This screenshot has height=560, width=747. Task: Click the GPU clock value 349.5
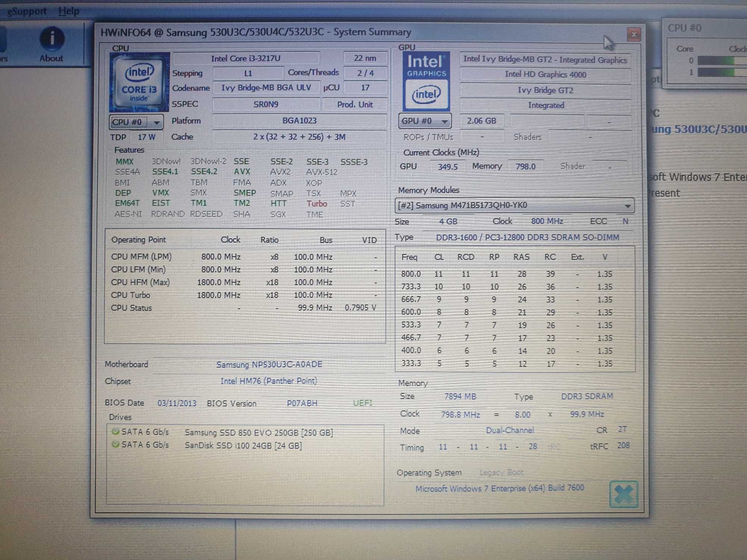(x=448, y=167)
